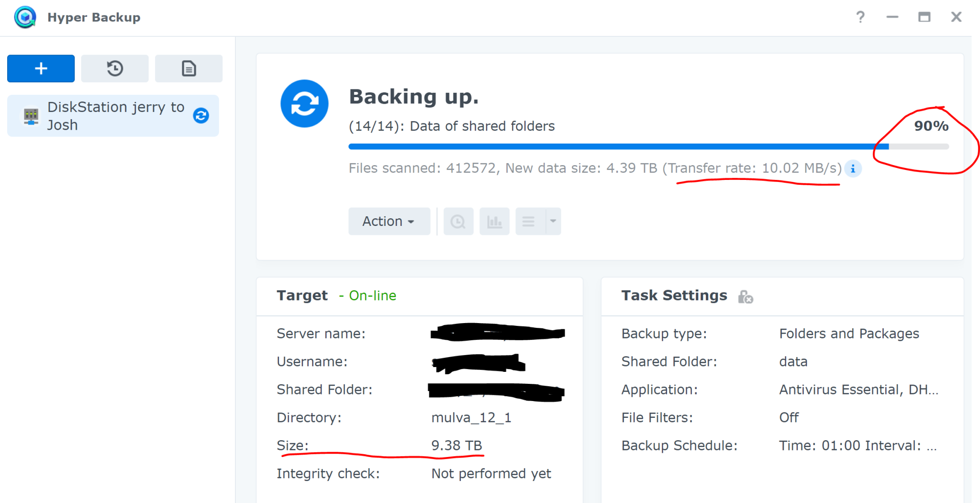Open the backup statistics chart icon

[494, 222]
